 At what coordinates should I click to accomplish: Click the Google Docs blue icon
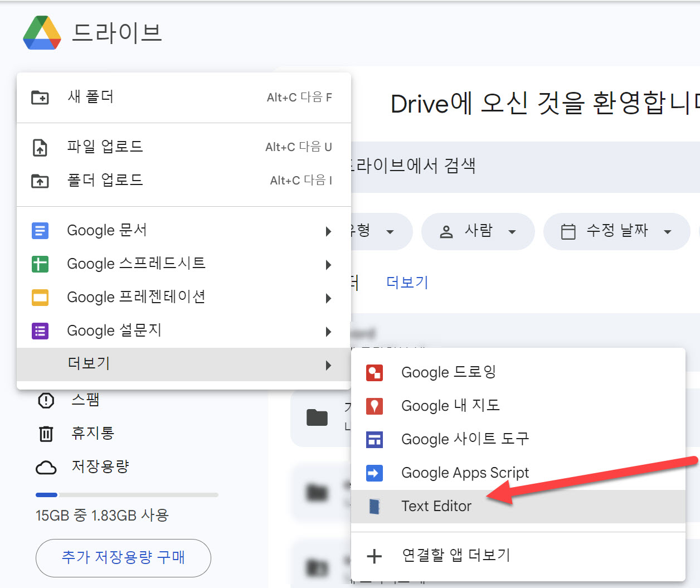pyautogui.click(x=40, y=231)
